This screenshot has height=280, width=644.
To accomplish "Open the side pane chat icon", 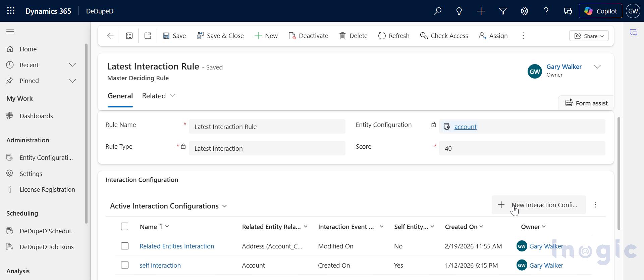I will [x=634, y=33].
